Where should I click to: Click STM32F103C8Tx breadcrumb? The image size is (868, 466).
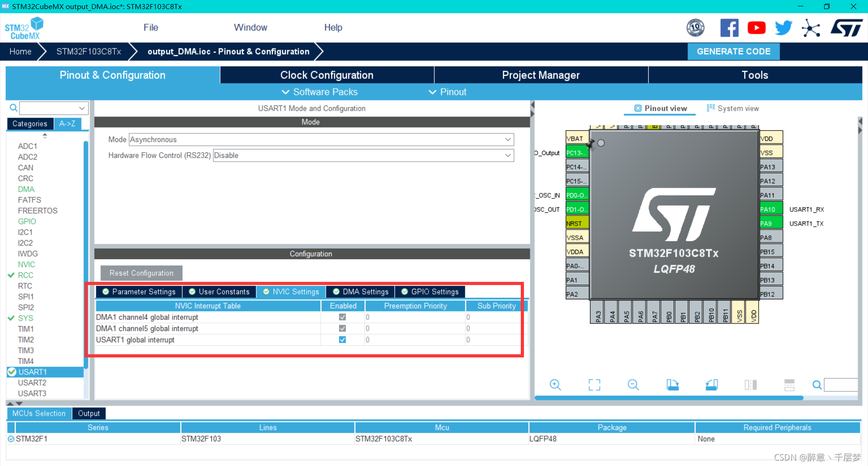89,52
